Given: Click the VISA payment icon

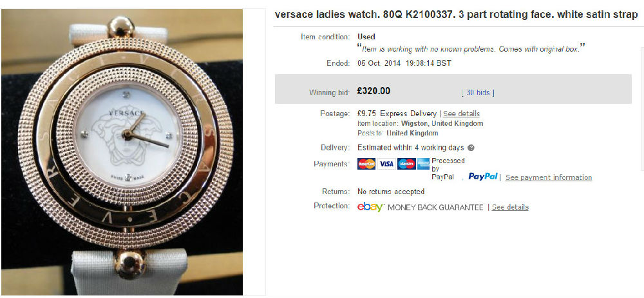Looking at the screenshot, I should coord(386,164).
